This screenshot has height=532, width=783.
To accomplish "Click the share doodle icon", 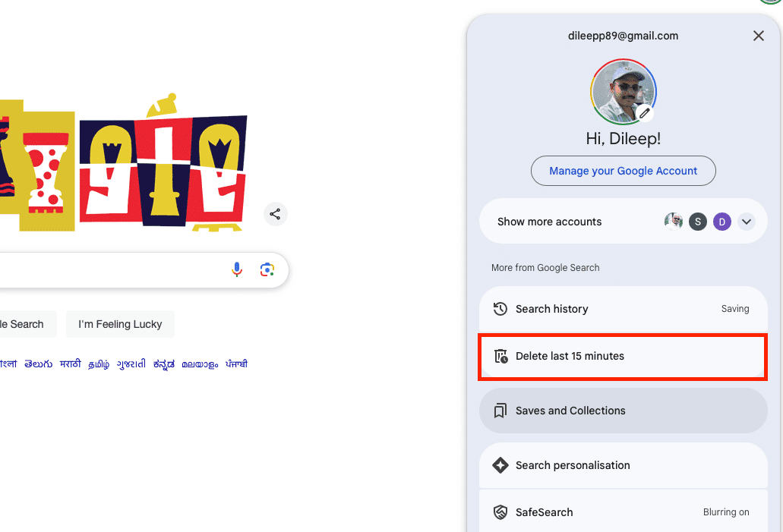I will point(275,214).
